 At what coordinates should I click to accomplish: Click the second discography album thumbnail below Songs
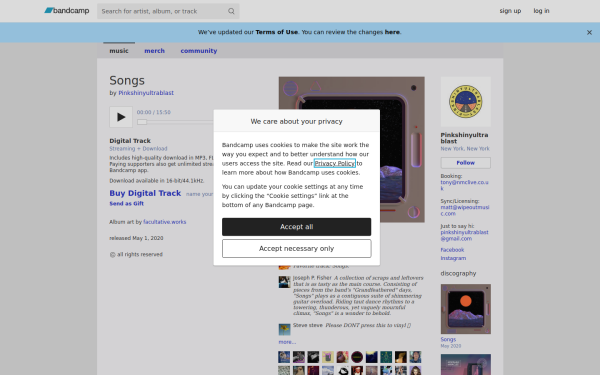coord(466,364)
